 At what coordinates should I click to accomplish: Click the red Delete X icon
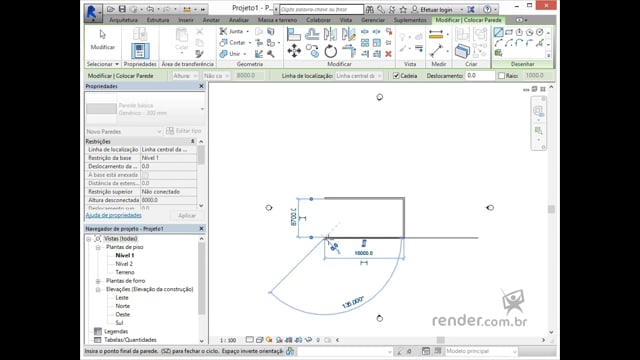coord(388,54)
